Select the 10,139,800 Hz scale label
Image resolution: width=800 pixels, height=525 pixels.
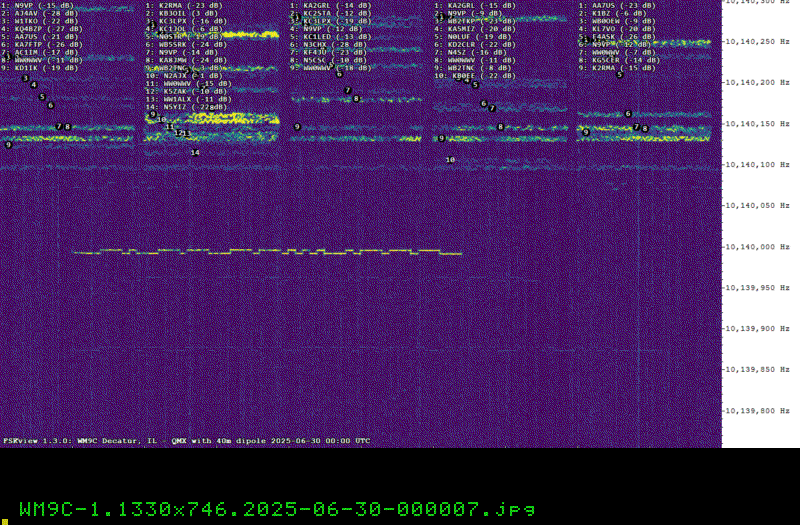coord(757,411)
